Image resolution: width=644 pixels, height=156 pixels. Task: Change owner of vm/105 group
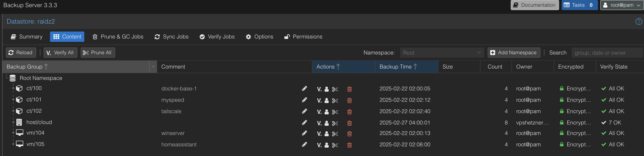coord(326,145)
